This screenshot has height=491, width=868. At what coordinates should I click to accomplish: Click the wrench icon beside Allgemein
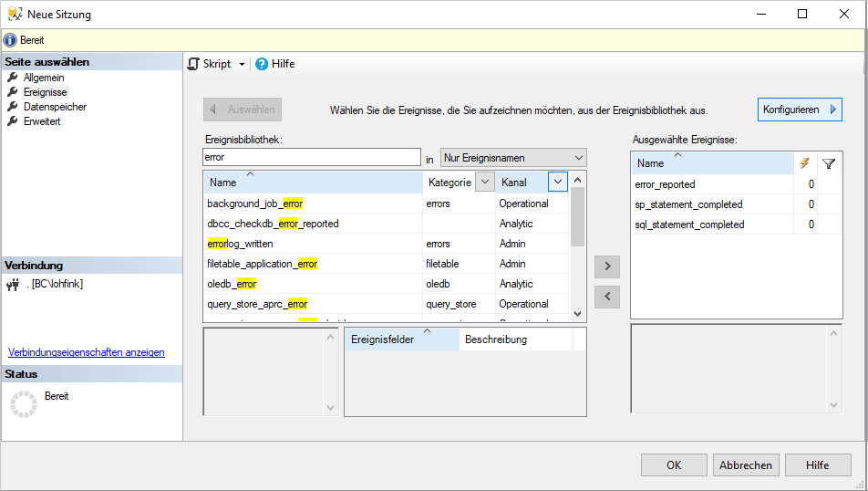click(12, 77)
